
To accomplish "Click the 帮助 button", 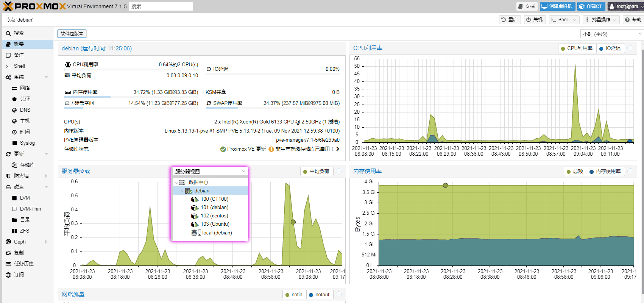I will [x=633, y=20].
